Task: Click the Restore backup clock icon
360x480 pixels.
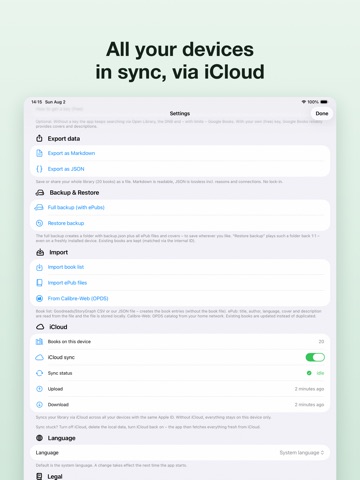Action: pyautogui.click(x=39, y=223)
